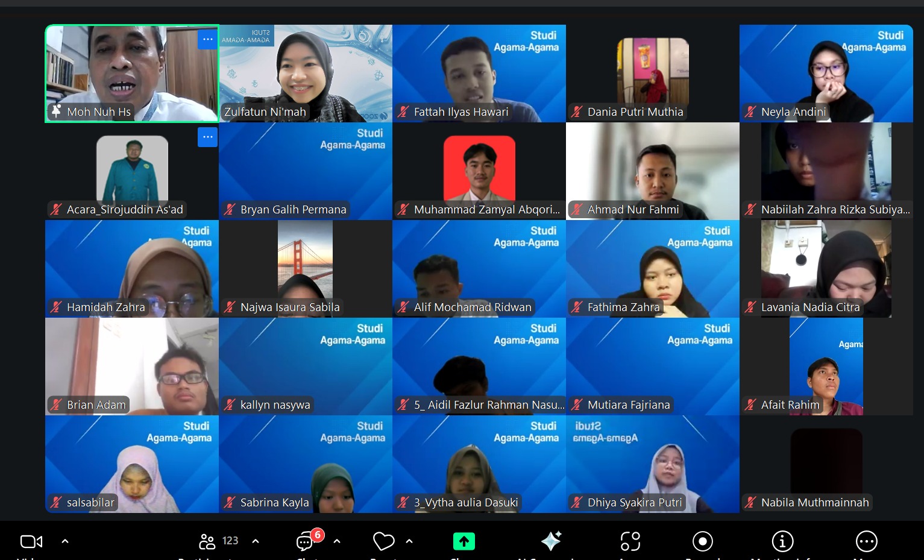Open the Meeting Info icon
Image resolution: width=924 pixels, height=560 pixels.
(782, 541)
